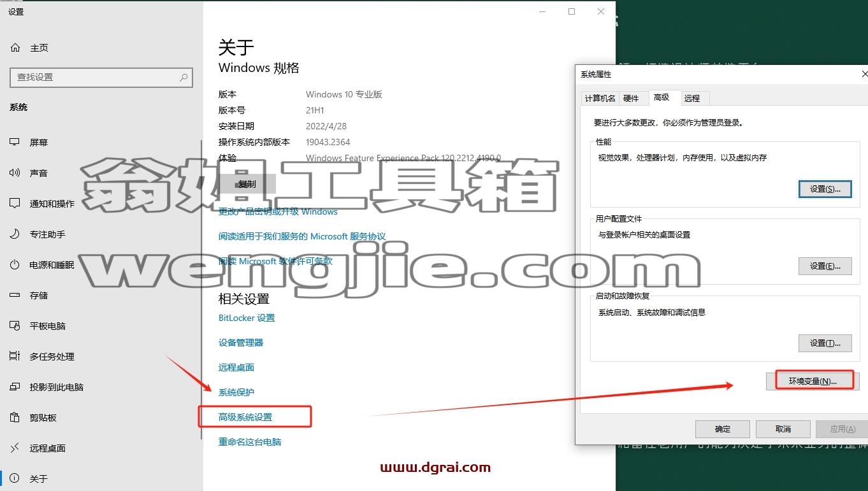868x491 pixels.
Task: Open startup and recovery 设置(T)... button
Action: tap(825, 343)
